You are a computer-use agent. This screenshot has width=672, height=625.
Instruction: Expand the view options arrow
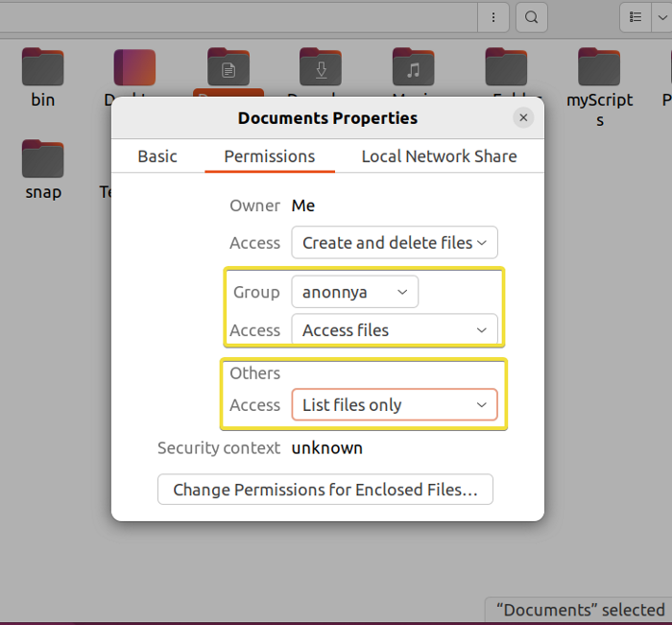pos(661,17)
